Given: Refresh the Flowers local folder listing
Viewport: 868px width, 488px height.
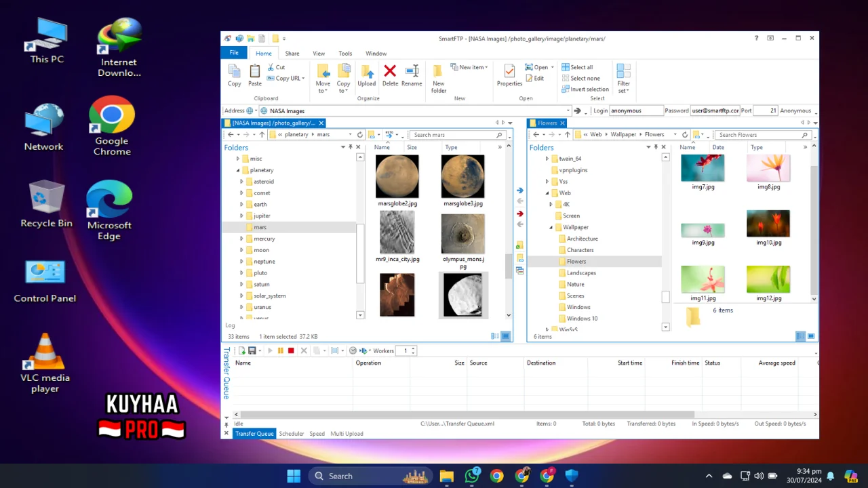Looking at the screenshot, I should point(685,135).
